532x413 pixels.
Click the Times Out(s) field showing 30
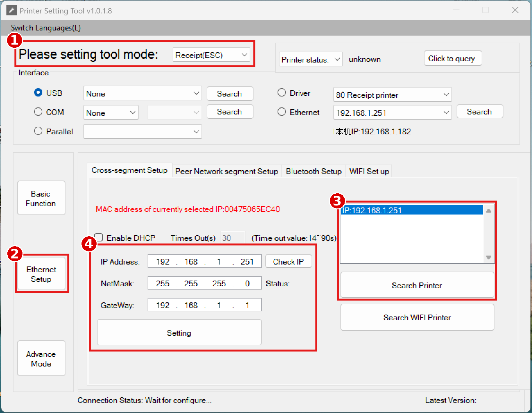(x=233, y=238)
